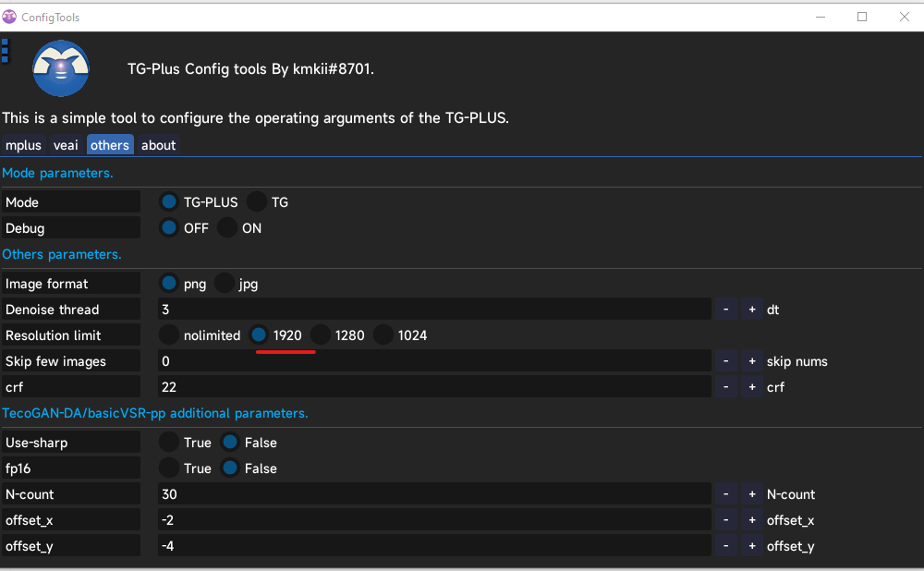Open the sidebar menu icon on the left edge
924x571 pixels.
tap(5, 51)
